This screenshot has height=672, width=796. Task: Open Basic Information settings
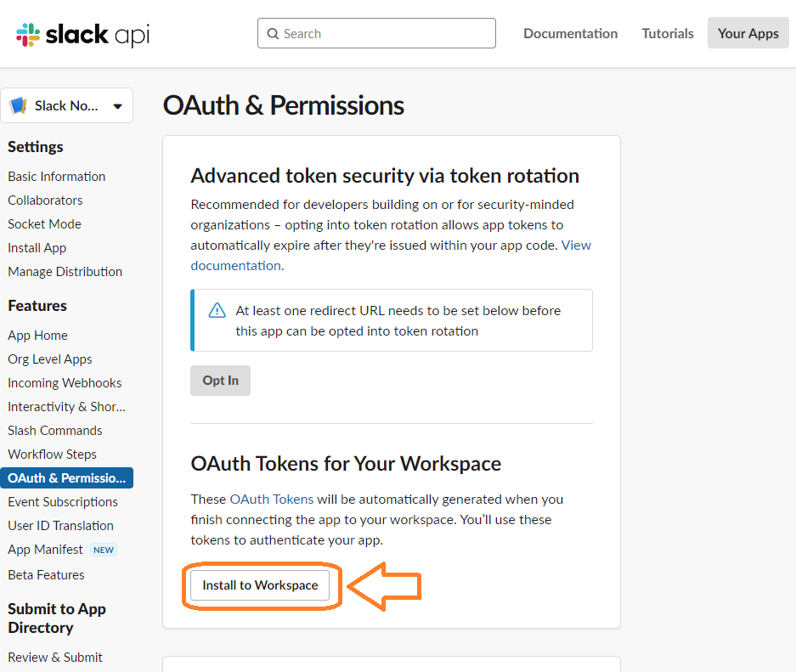56,177
